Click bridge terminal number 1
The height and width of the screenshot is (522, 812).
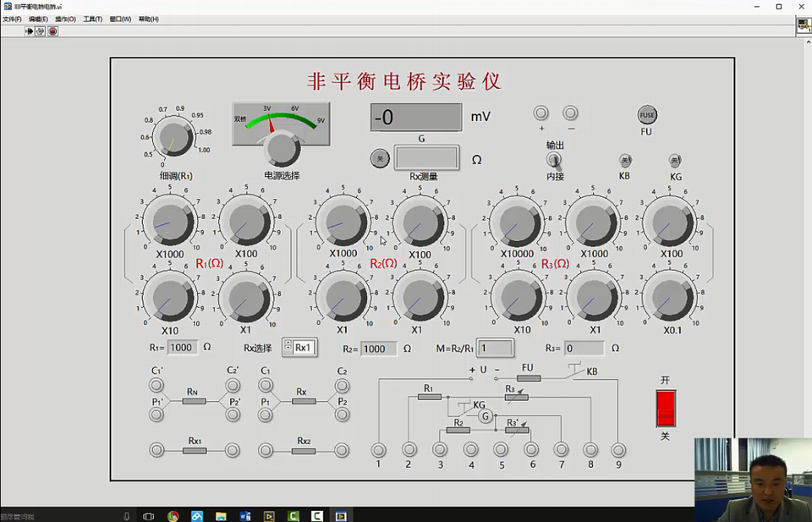[379, 449]
